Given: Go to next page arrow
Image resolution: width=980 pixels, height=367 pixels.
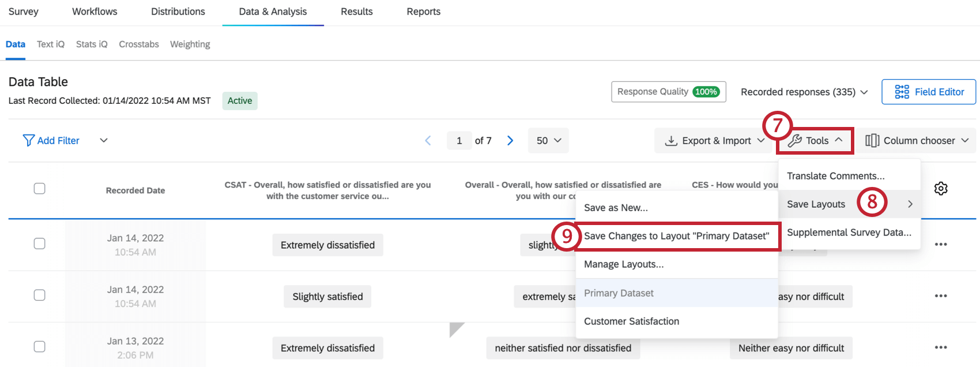Looking at the screenshot, I should click(x=510, y=141).
